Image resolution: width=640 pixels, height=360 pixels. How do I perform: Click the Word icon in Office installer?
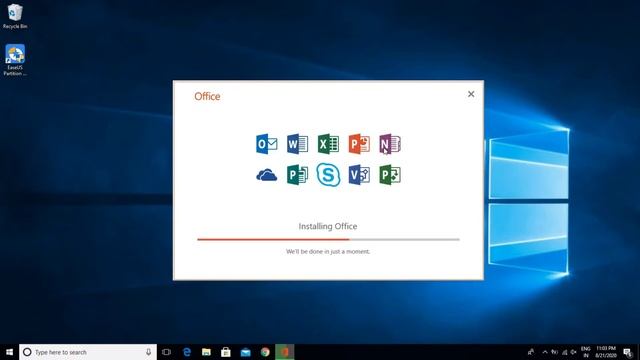click(x=297, y=144)
